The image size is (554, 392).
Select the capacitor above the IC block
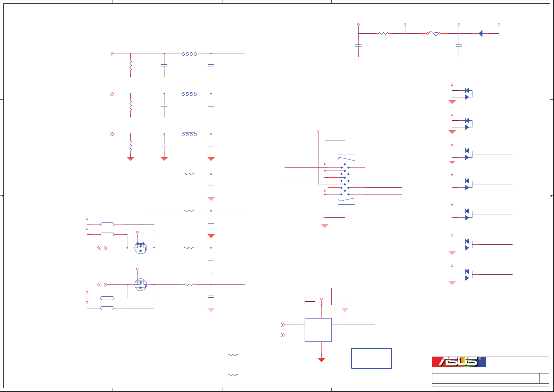[345, 300]
